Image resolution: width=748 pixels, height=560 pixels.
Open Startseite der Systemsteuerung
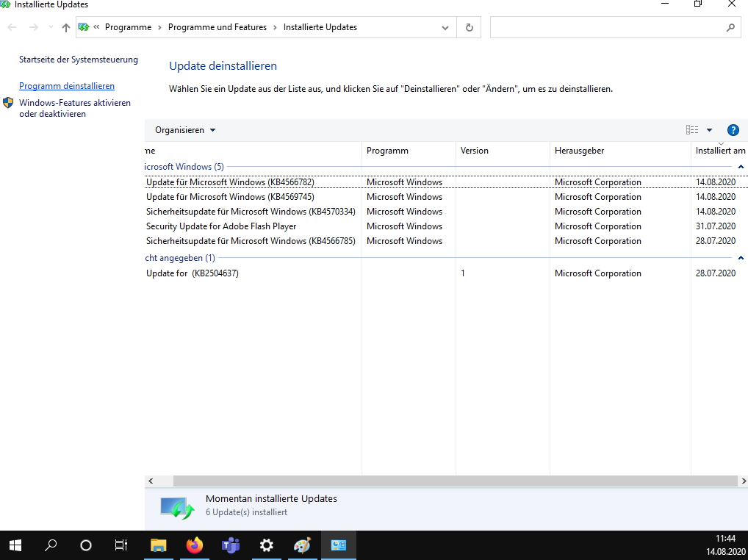[x=79, y=60]
